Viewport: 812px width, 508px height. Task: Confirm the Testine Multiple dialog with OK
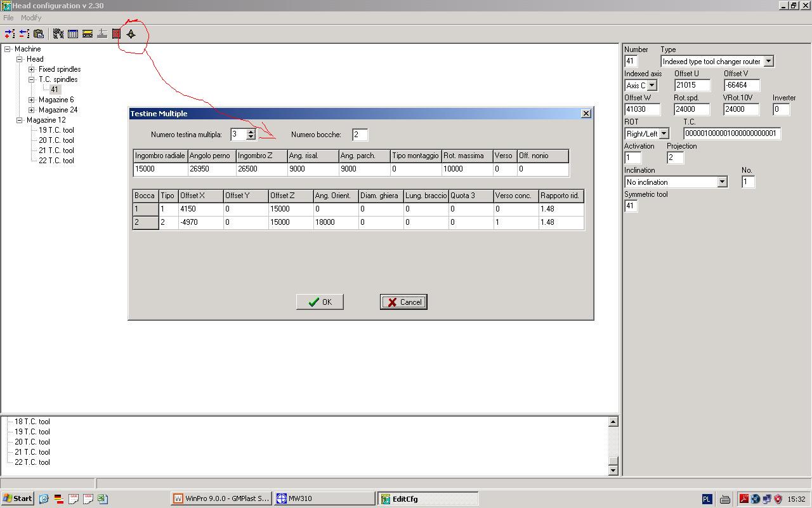320,302
